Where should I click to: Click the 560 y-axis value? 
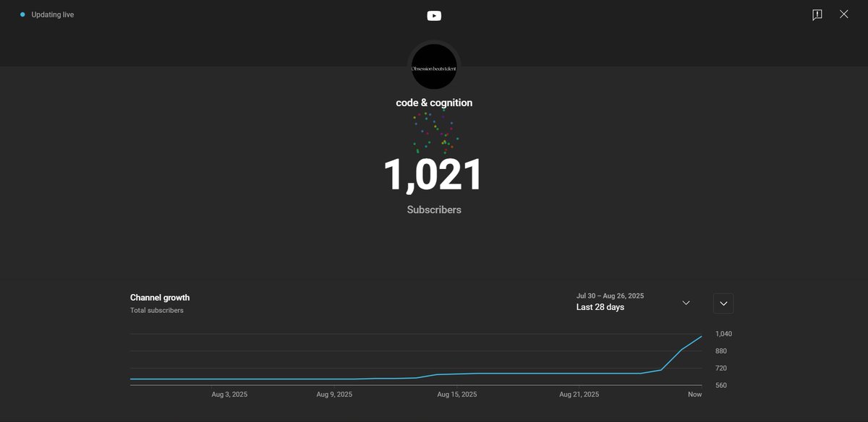(x=721, y=386)
